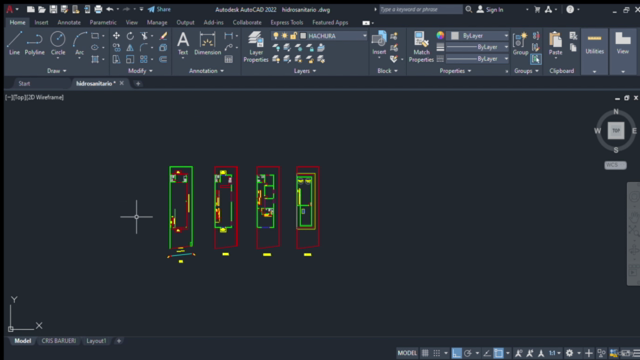
Task: Open the Manage ribbon tab
Action: [157, 22]
